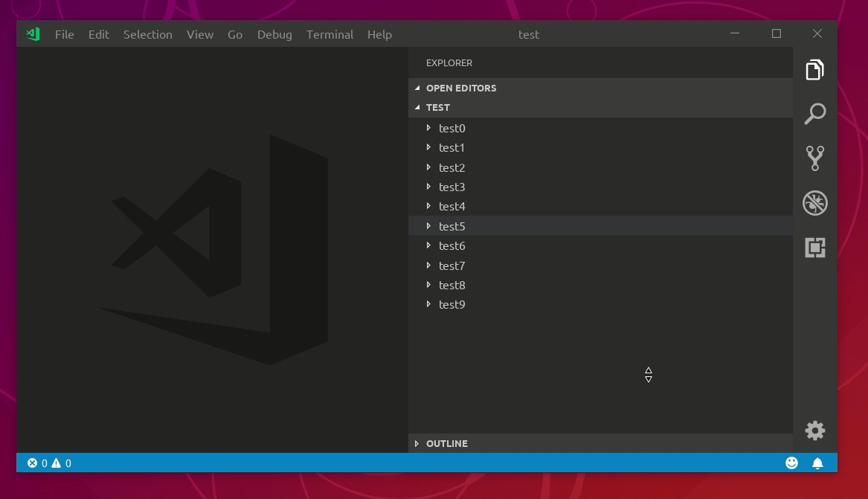Viewport: 868px width, 499px height.
Task: Open the settings gear in activity bar
Action: click(815, 431)
